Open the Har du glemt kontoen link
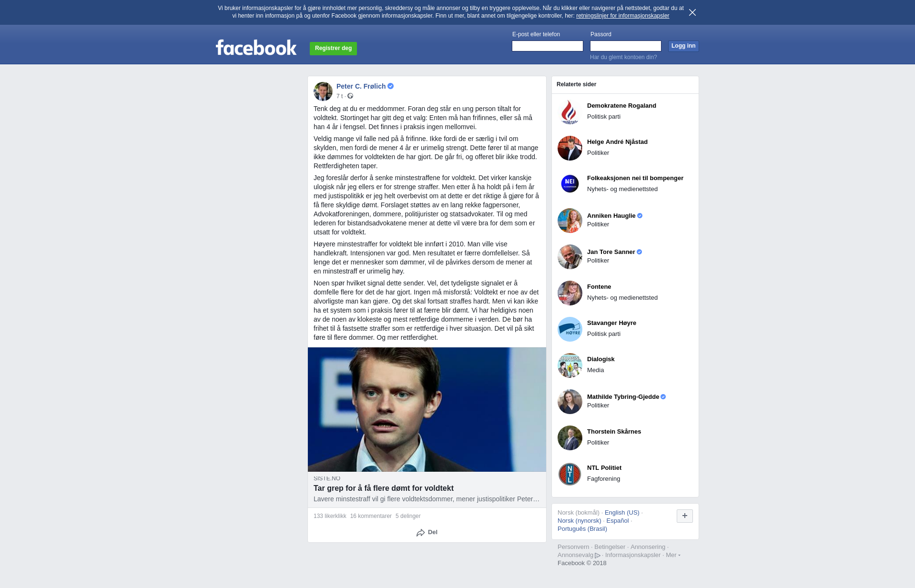This screenshot has height=588, width=915. pos(623,57)
